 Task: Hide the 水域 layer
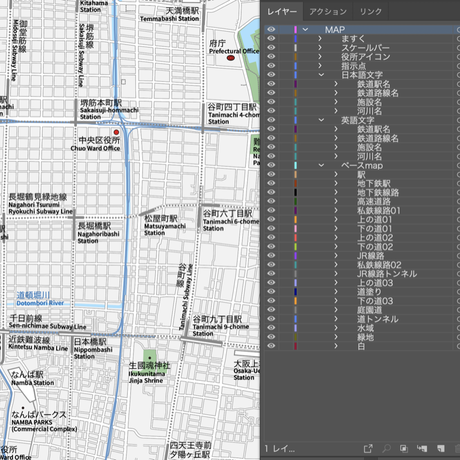pyautogui.click(x=271, y=328)
